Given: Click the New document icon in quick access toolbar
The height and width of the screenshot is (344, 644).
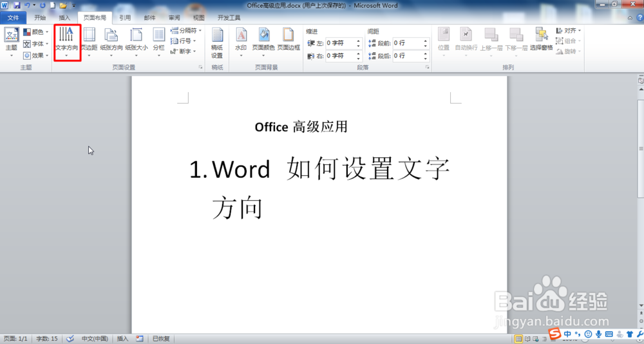Looking at the screenshot, I should pyautogui.click(x=53, y=5).
